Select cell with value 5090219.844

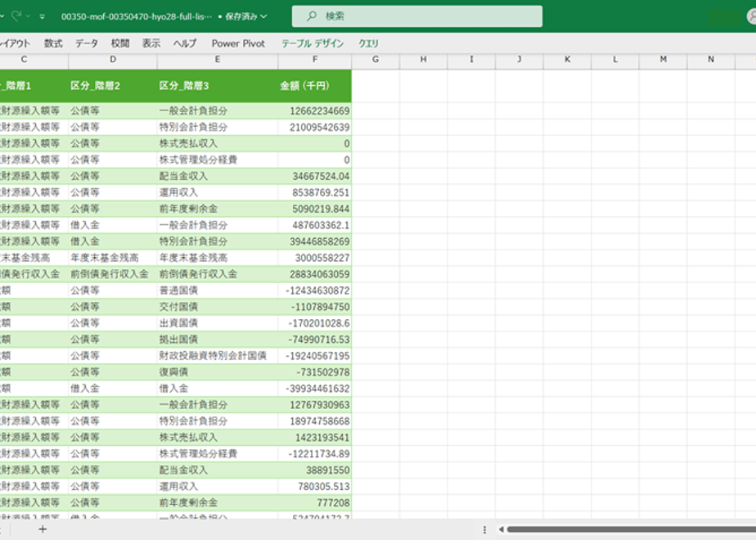click(x=315, y=209)
